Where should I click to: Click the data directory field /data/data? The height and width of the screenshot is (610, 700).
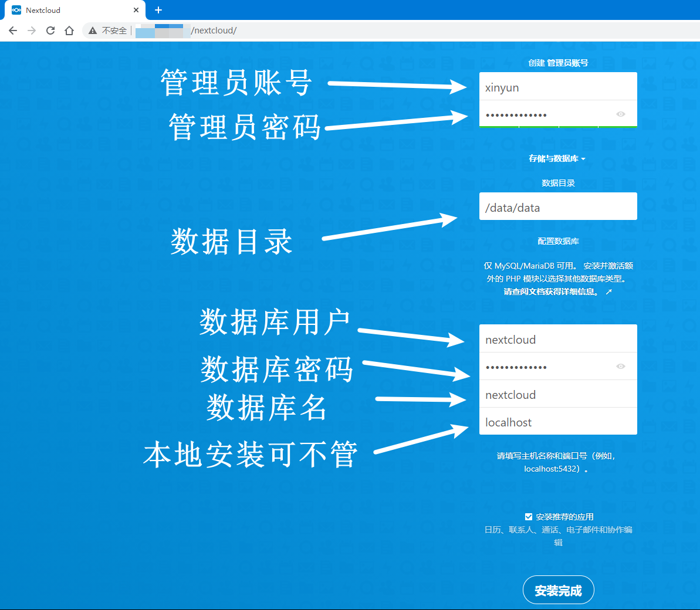click(558, 206)
